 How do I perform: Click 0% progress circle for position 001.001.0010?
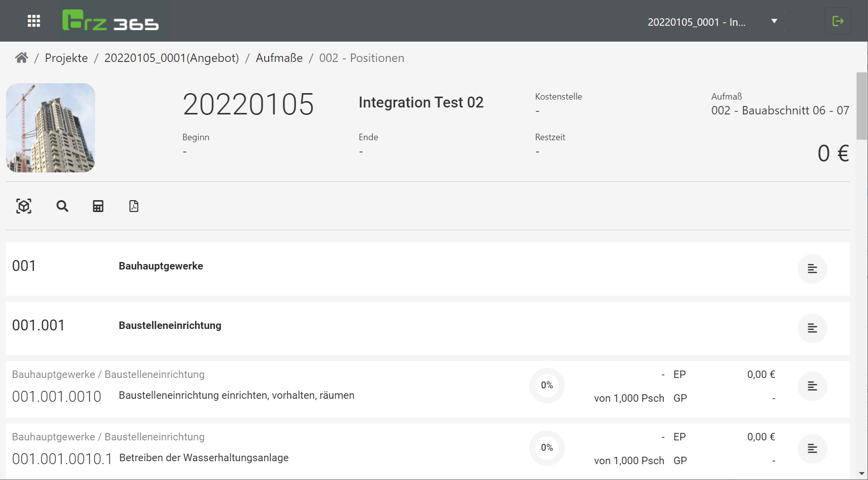coord(547,385)
